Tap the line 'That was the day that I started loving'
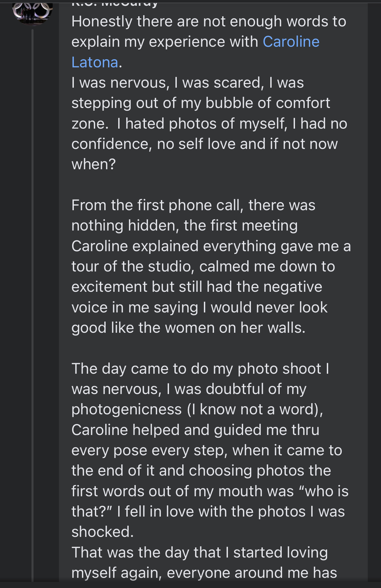Screen dimensions: 381x588 [x=199, y=552]
